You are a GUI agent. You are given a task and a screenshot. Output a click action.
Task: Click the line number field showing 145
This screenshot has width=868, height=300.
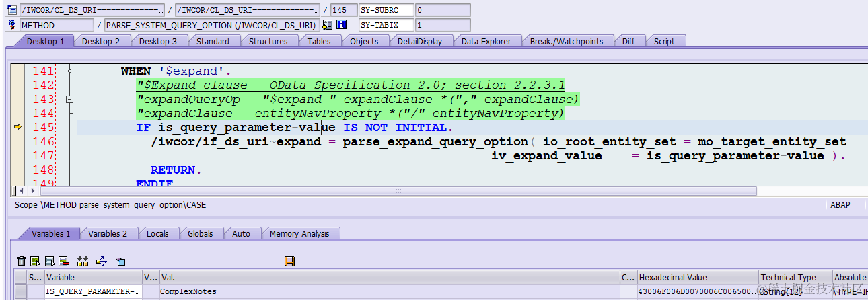pos(344,10)
